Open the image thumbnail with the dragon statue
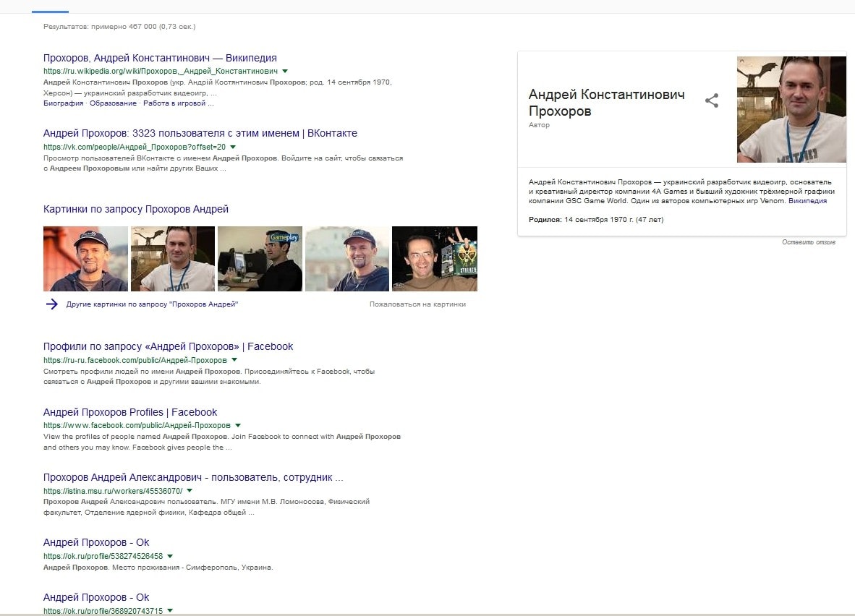 tap(173, 258)
